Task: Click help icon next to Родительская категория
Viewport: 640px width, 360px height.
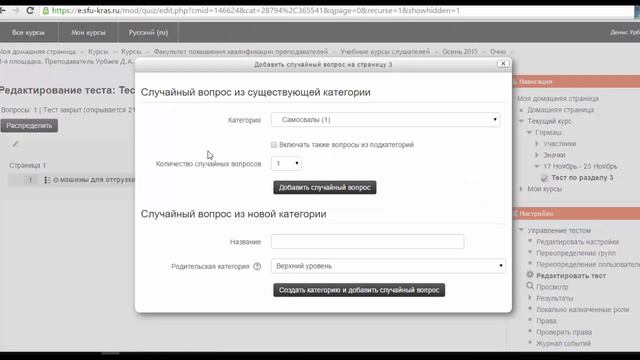Action: [257, 266]
